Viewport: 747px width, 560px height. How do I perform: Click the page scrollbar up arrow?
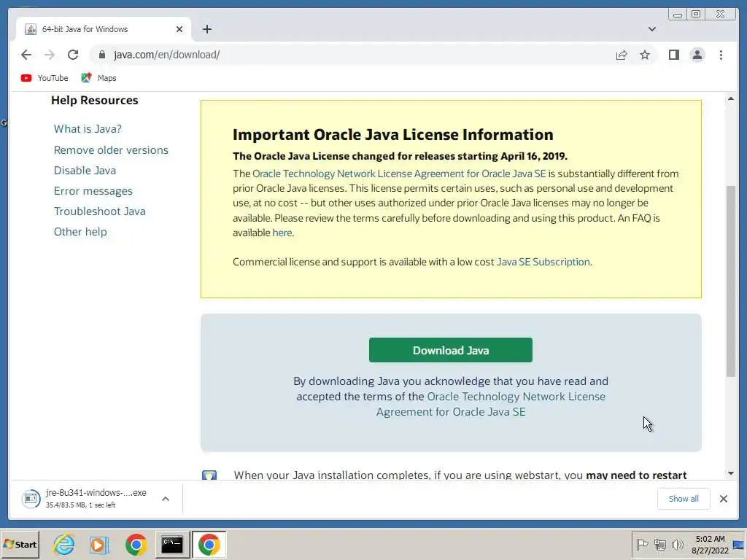coord(731,98)
